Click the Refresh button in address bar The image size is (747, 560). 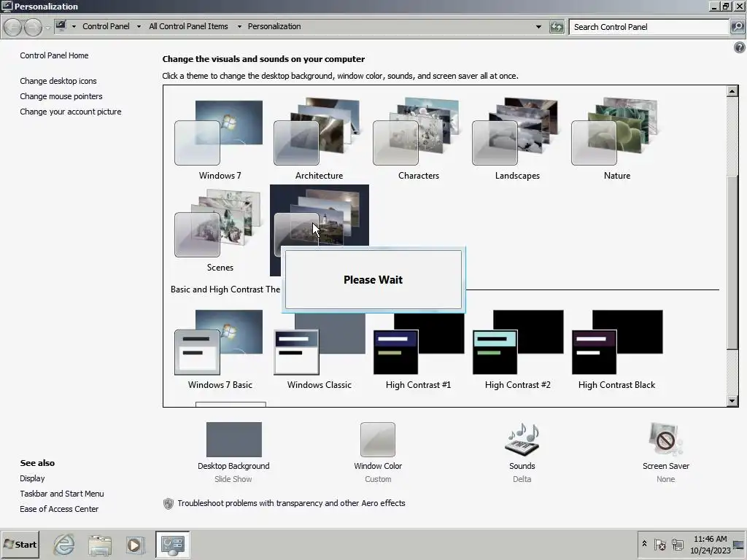[557, 27]
